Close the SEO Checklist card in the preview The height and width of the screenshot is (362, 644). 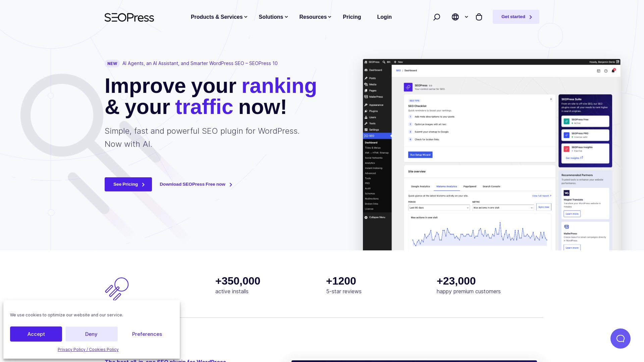point(551,99)
